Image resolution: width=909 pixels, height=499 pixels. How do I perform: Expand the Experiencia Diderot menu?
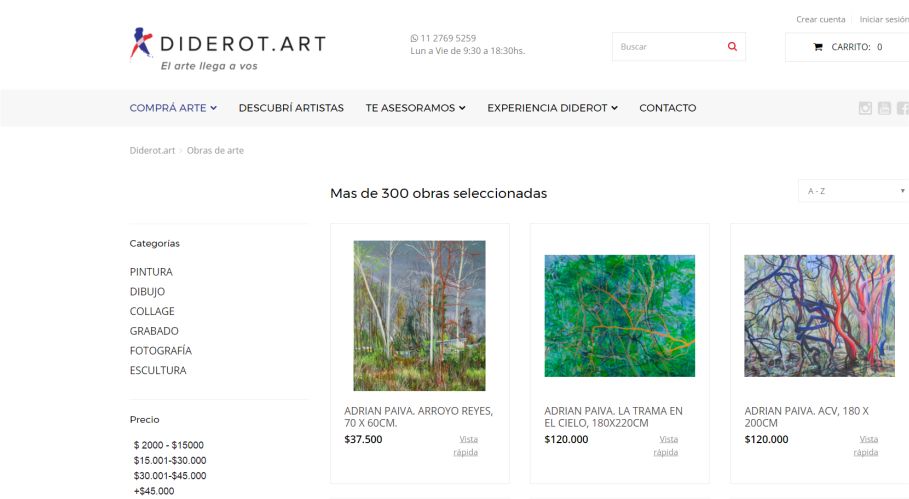(x=552, y=108)
